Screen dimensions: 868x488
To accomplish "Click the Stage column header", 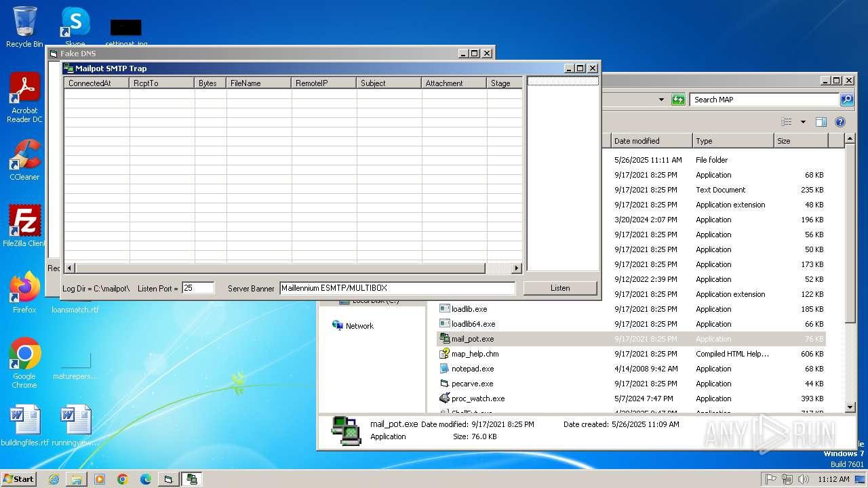I will click(x=505, y=83).
